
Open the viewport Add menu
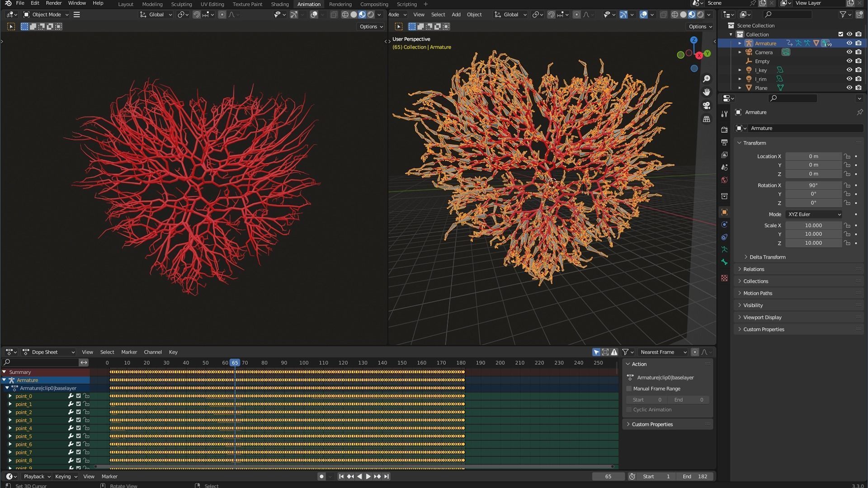click(456, 14)
